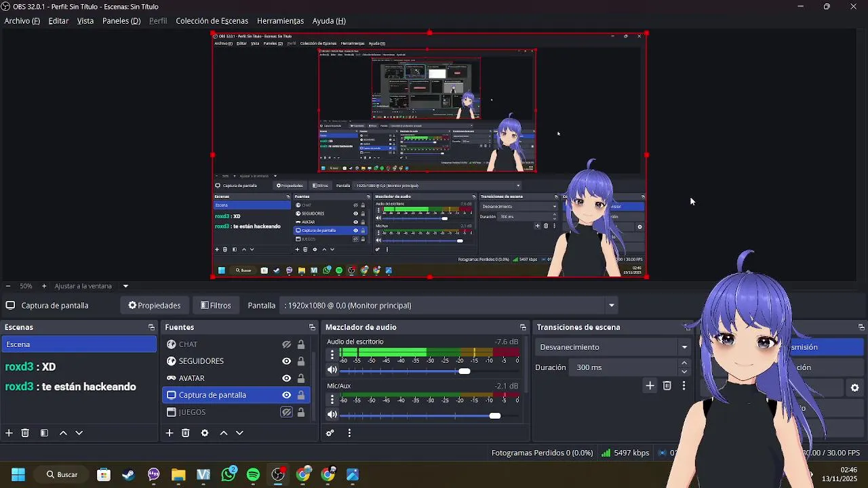Click the Propiedades button
Viewport: 868px width, 488px height.
click(x=155, y=306)
